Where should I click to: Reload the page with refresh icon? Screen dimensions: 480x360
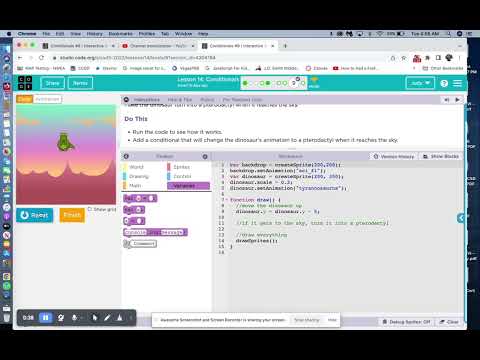coord(42,58)
